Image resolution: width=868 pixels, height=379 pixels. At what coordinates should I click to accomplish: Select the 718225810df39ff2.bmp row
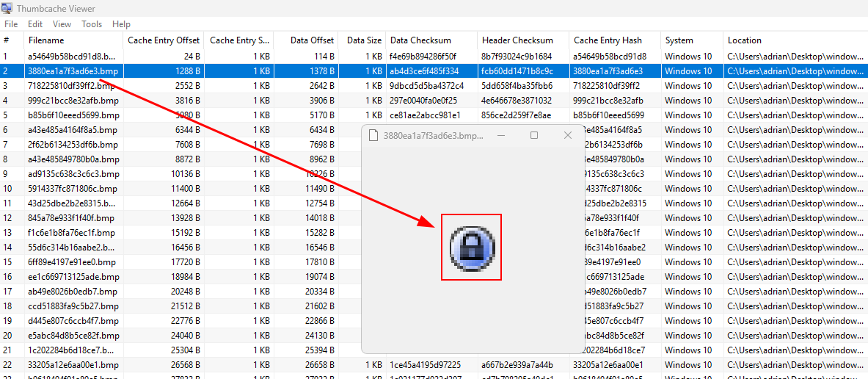(x=73, y=86)
